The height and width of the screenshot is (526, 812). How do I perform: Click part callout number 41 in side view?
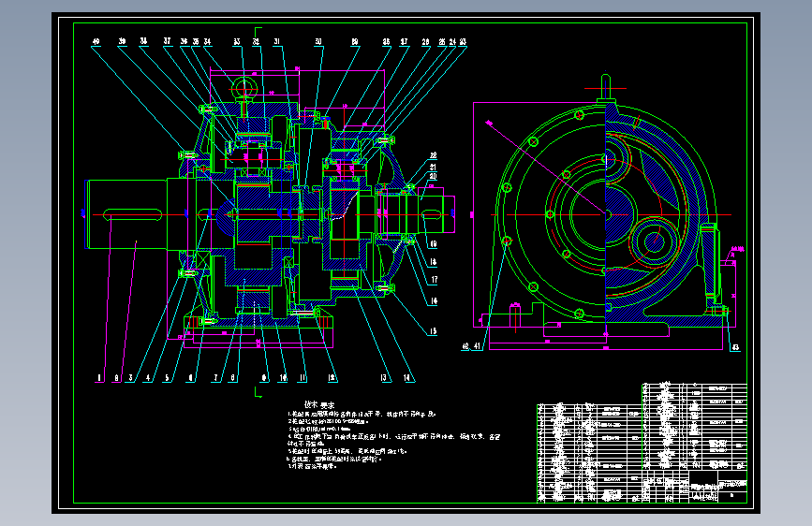coord(477,346)
